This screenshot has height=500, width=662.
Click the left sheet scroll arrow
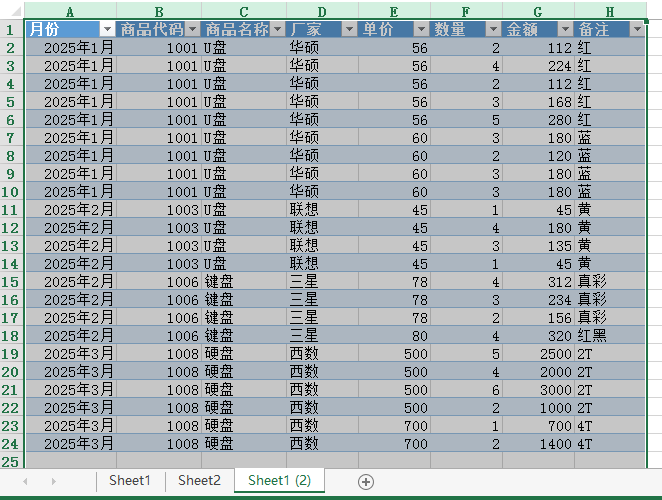[x=25, y=481]
